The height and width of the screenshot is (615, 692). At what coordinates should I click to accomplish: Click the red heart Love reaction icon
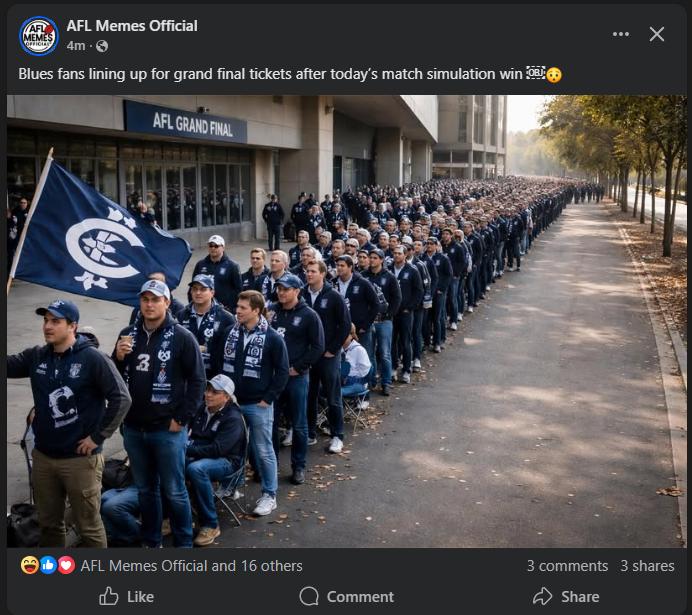tap(66, 565)
